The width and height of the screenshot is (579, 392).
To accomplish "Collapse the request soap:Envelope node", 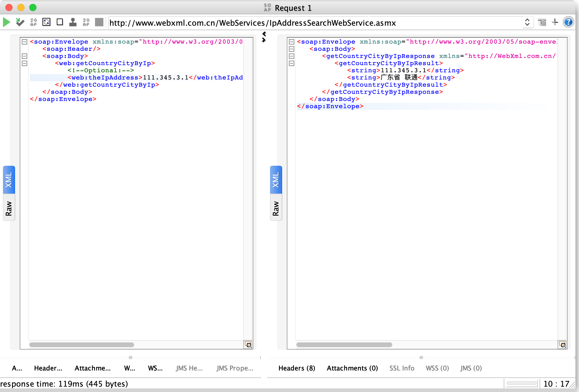I will pyautogui.click(x=25, y=42).
